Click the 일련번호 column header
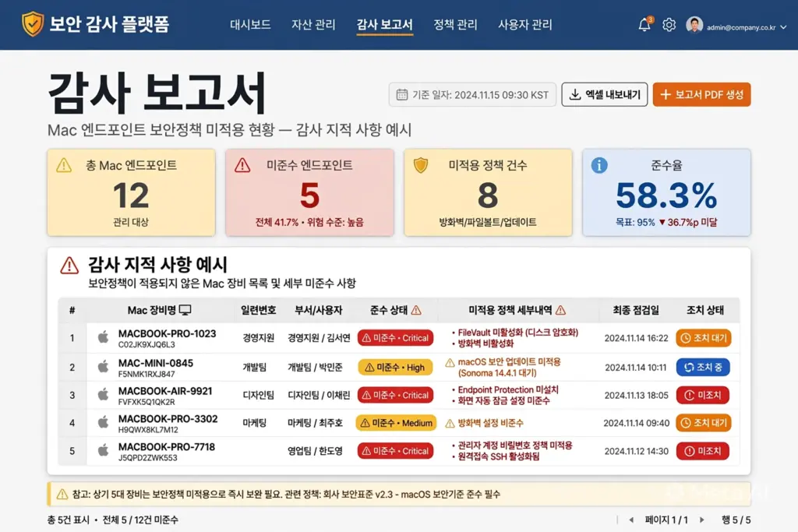 259,310
